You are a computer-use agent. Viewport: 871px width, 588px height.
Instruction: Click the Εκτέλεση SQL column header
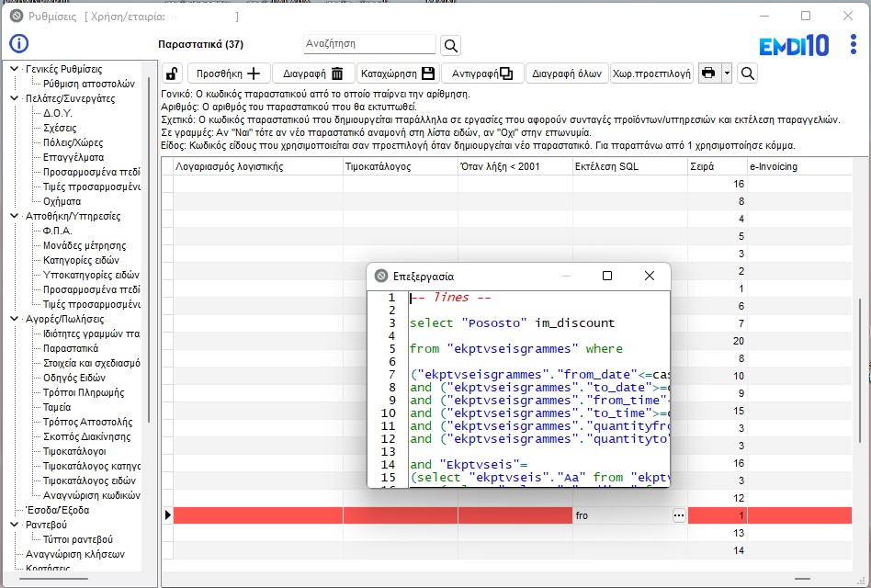coord(630,166)
